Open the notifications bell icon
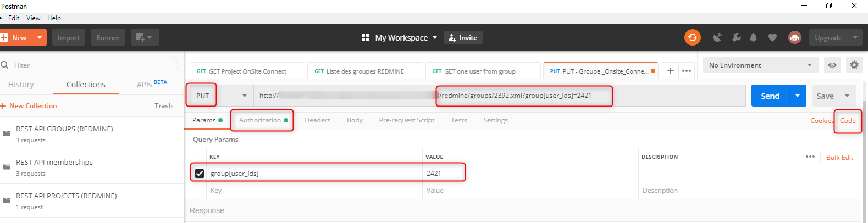Screen dimensions: 868x223 [x=754, y=37]
